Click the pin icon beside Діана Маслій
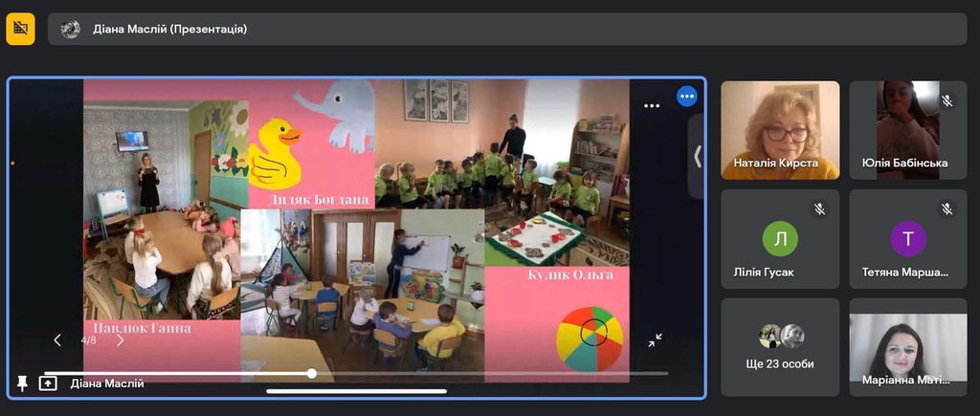 pyautogui.click(x=22, y=383)
